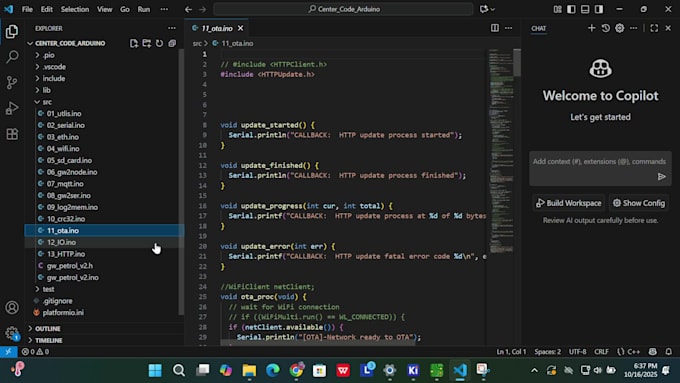The height and width of the screenshot is (383, 680).
Task: Open the Edit menu
Action: [46, 9]
